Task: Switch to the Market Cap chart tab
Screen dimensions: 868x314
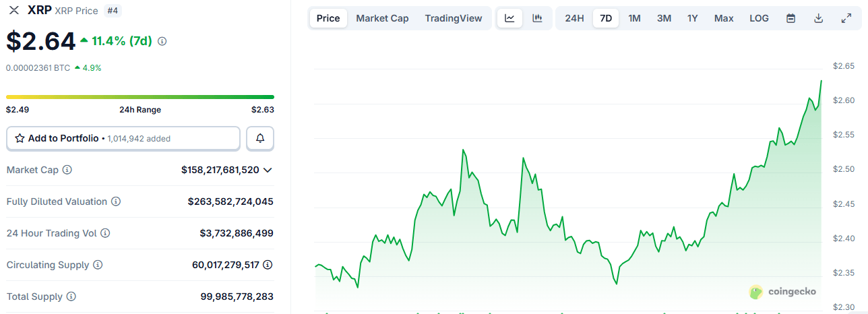Action: [x=382, y=18]
